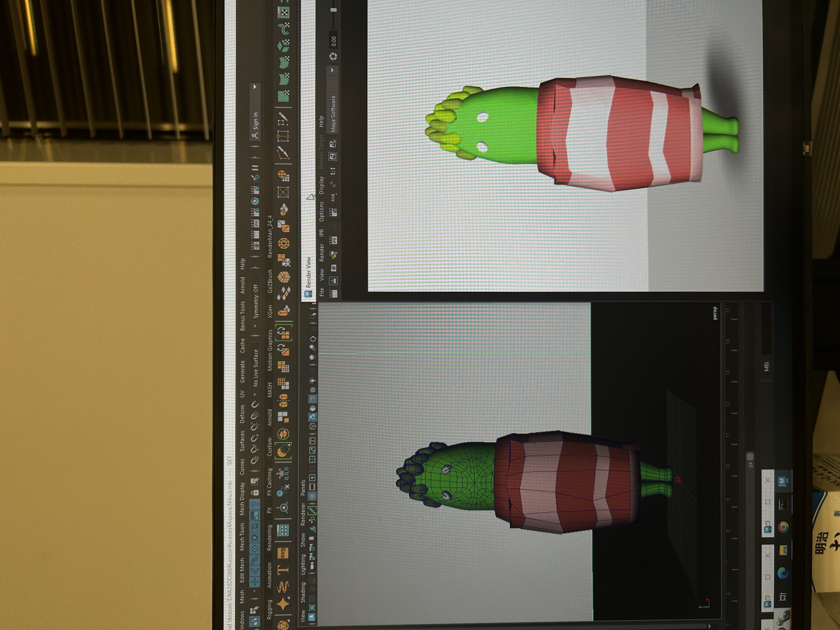This screenshot has height=630, width=840.
Task: Toggle wireframe on shaded in viewport toolbar
Action: [312, 399]
